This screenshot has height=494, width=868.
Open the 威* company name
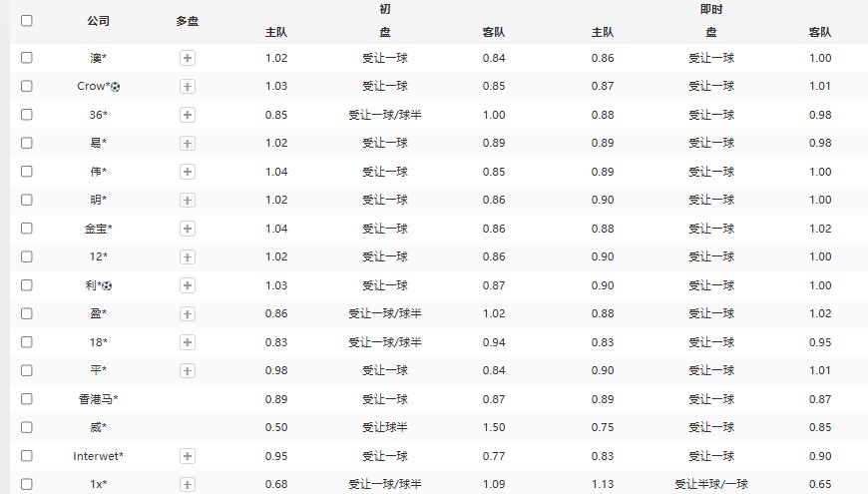[98, 428]
